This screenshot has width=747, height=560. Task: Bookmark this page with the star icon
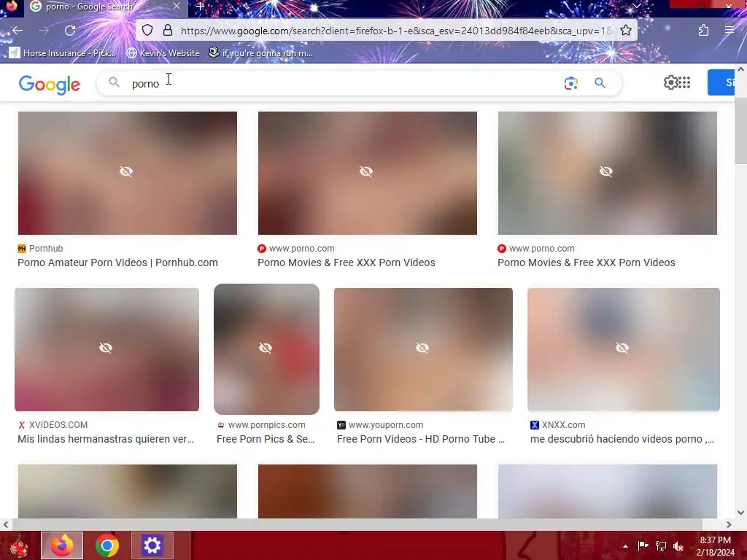pyautogui.click(x=626, y=31)
